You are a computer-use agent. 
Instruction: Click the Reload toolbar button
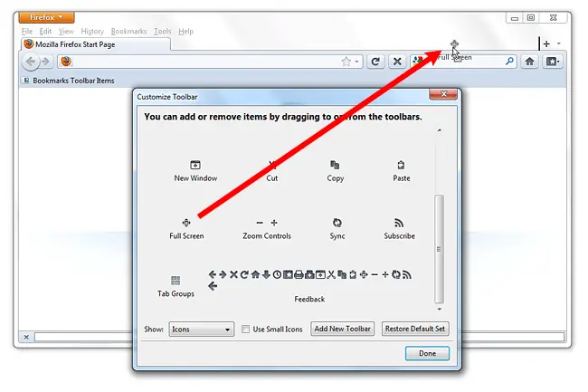coord(375,62)
